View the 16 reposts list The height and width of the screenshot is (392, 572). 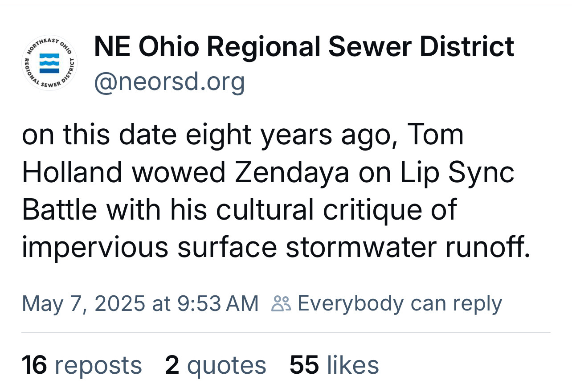(x=82, y=365)
